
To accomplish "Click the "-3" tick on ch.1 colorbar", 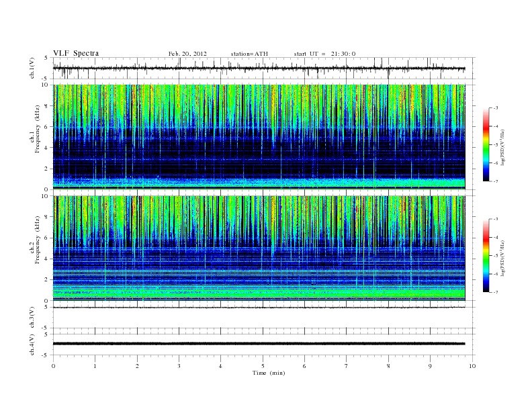I will pos(495,108).
